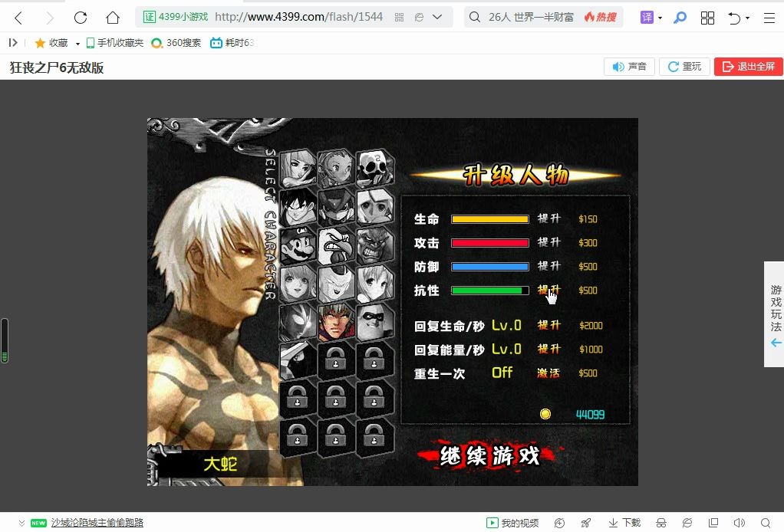784x532 pixels.
Task: Select the colored red-haired fighter portrait
Action: click(336, 322)
